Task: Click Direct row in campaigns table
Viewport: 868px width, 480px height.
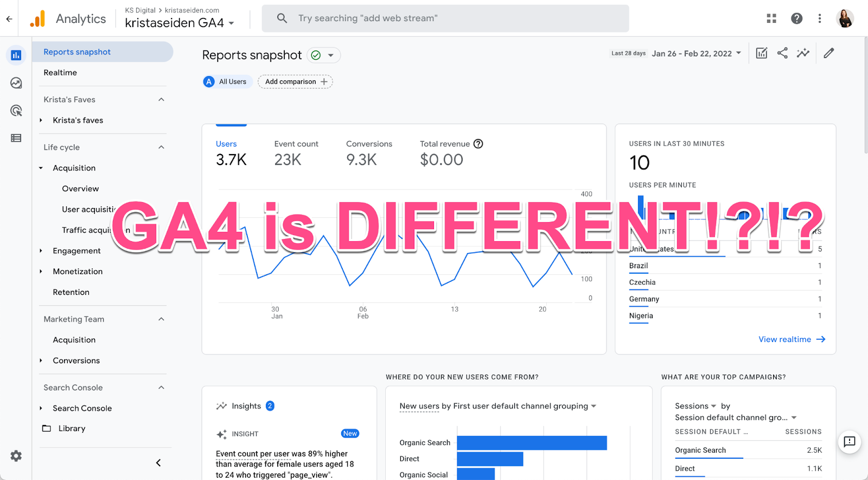Action: (748, 469)
